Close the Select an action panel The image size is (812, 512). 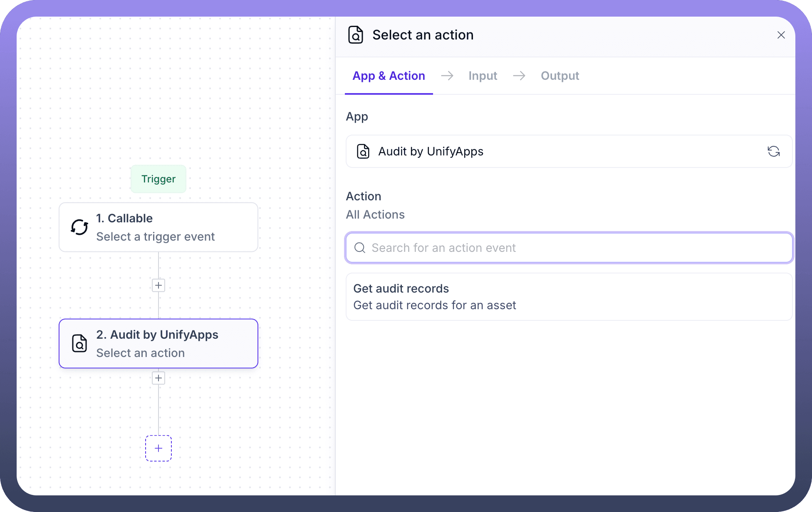tap(781, 35)
